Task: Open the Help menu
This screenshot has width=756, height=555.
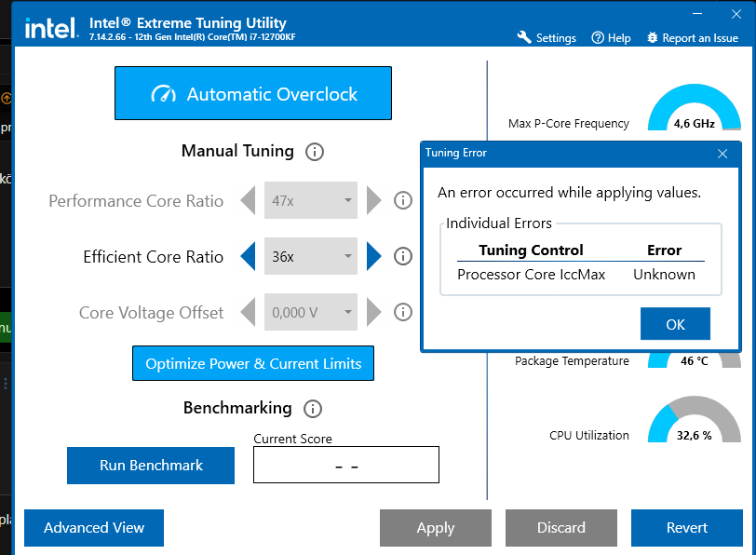Action: coord(611,37)
